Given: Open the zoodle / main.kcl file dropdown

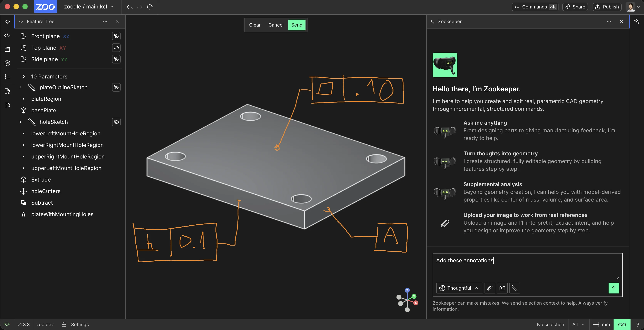Looking at the screenshot, I should 89,7.
